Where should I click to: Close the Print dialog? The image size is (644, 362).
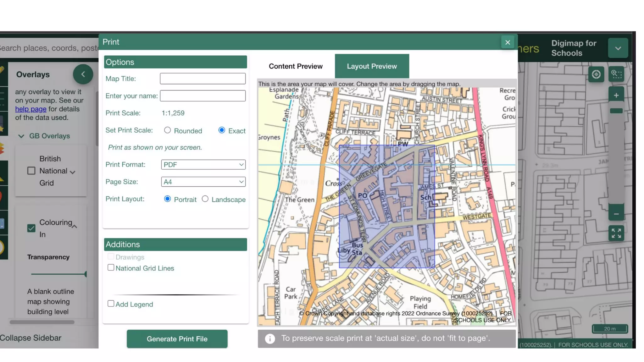508,42
